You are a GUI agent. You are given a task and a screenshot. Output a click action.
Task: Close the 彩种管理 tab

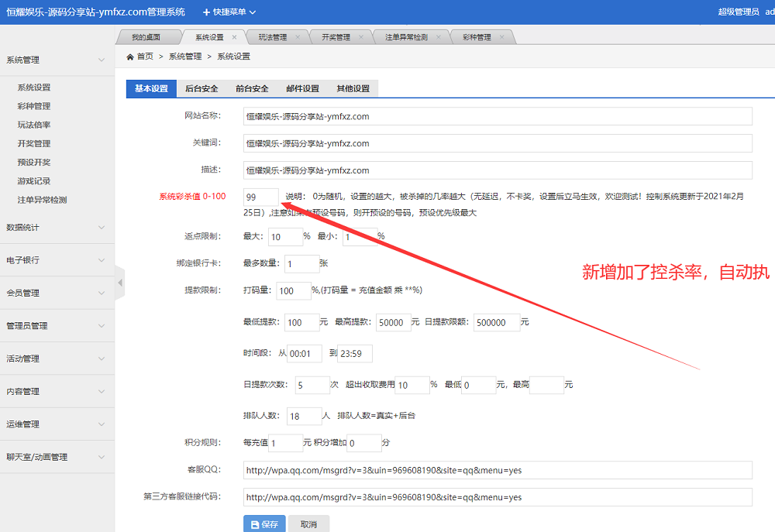pos(502,37)
